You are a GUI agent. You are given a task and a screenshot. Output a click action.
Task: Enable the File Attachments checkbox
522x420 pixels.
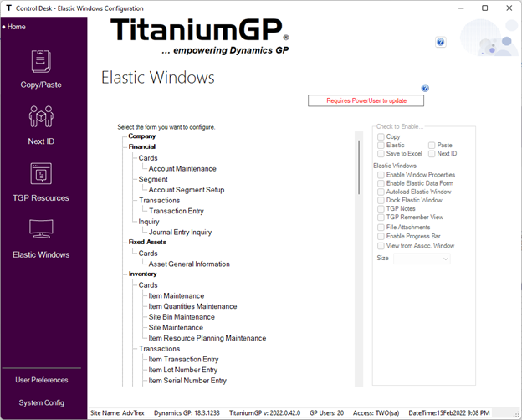pyautogui.click(x=381, y=228)
